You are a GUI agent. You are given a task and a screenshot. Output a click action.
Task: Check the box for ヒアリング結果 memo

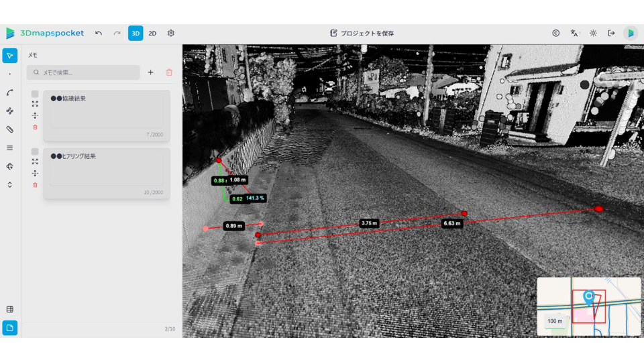click(x=35, y=151)
